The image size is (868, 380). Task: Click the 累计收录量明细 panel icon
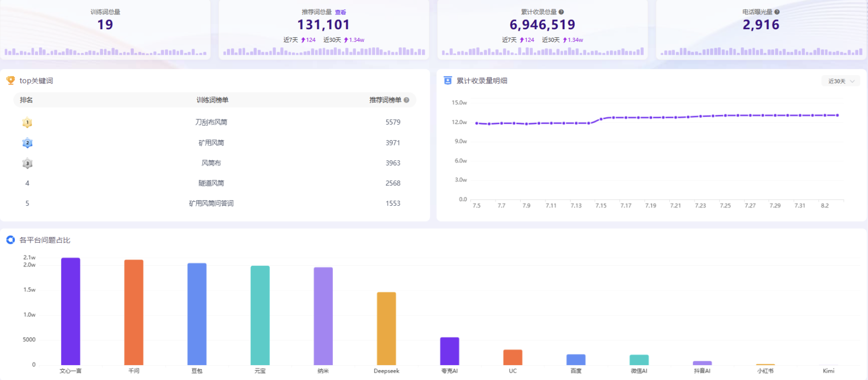[x=447, y=80]
